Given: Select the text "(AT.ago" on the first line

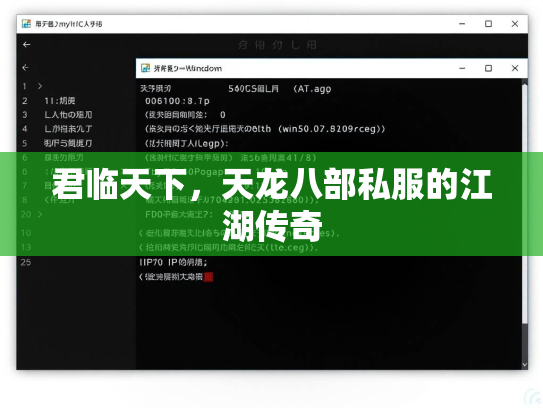Looking at the screenshot, I should click(312, 89).
